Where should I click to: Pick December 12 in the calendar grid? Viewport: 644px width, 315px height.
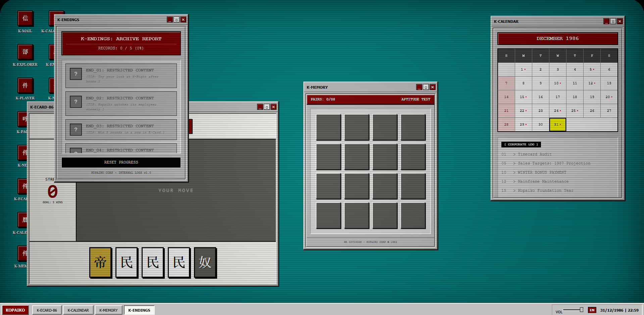pyautogui.click(x=592, y=83)
